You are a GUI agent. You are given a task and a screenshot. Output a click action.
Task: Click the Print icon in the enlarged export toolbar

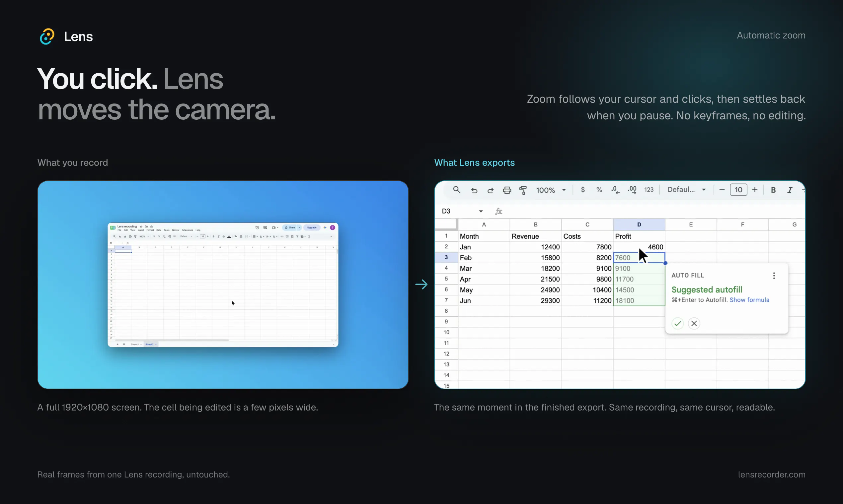point(507,190)
